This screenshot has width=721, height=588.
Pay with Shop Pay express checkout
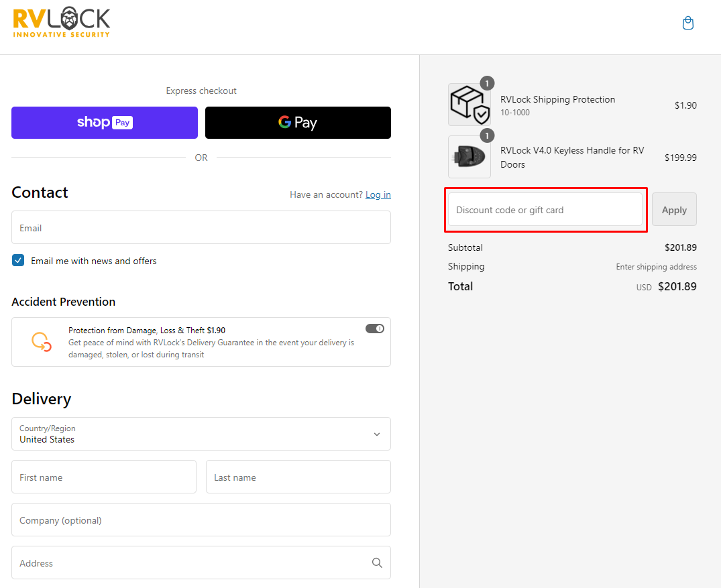pos(105,123)
